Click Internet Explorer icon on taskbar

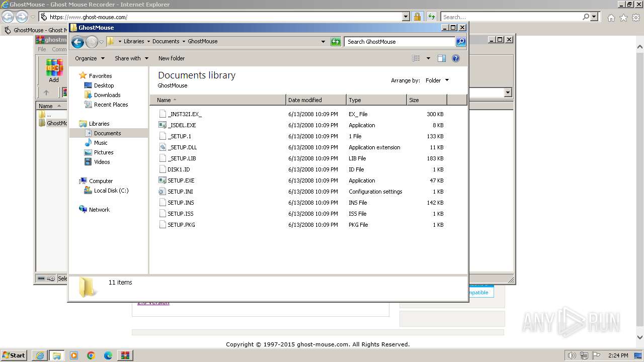coord(40,355)
